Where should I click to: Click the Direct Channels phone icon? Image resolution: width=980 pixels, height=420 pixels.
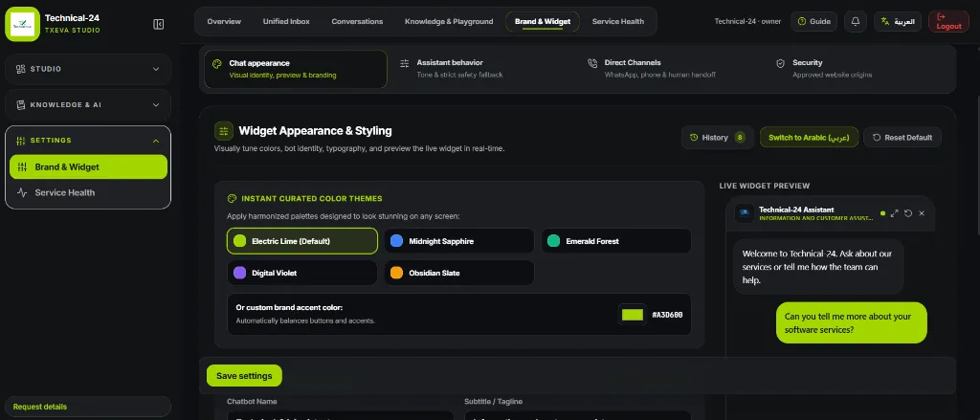tap(591, 63)
